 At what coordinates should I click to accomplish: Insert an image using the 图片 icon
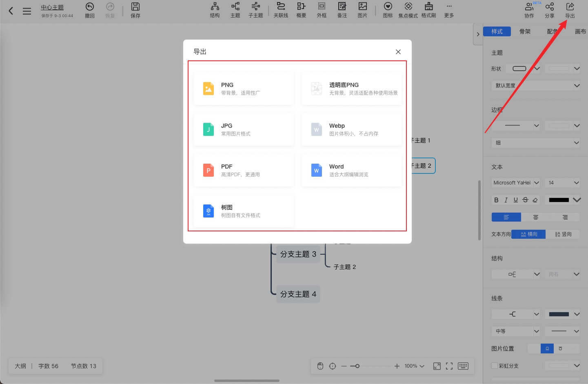coord(362,10)
